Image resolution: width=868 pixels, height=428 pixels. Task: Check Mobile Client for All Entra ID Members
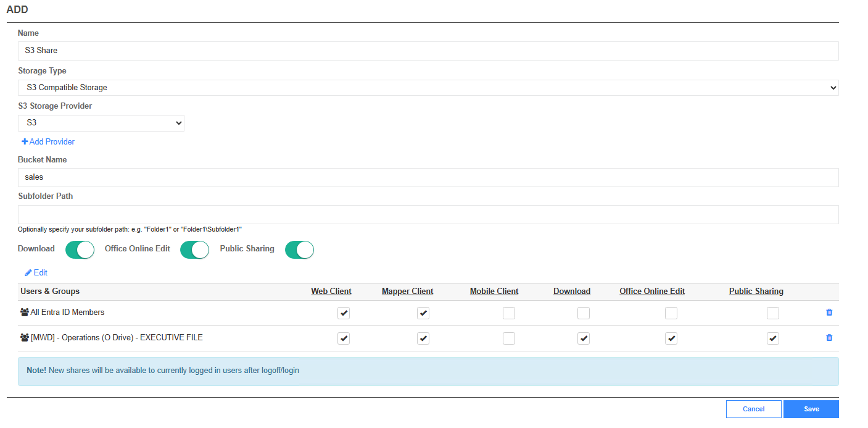click(509, 313)
